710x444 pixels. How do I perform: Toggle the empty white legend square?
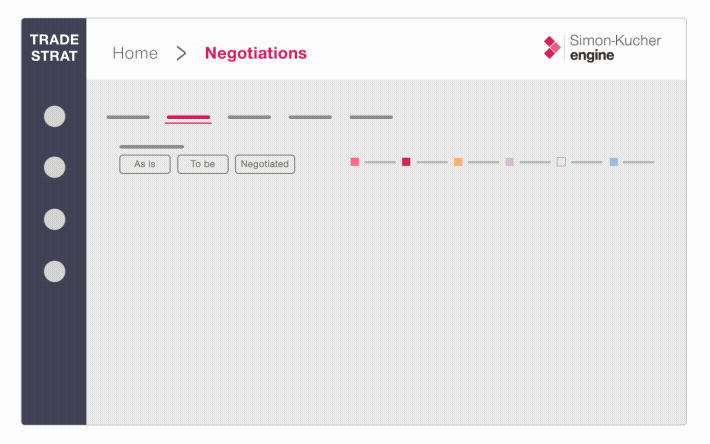(x=561, y=162)
